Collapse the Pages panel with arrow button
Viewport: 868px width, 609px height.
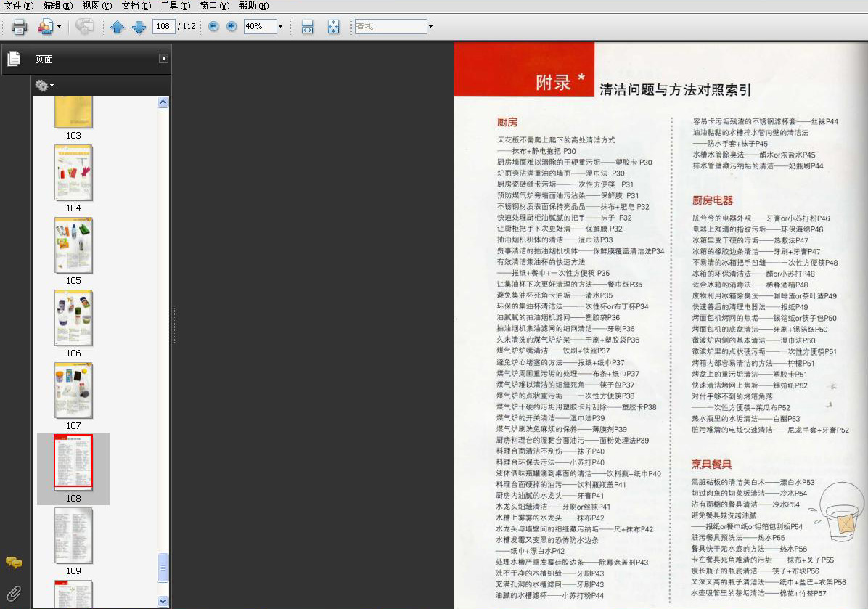(x=163, y=58)
